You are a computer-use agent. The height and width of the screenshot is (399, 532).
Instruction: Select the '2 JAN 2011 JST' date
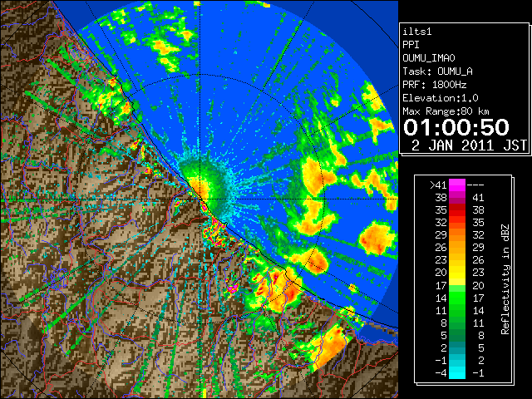click(x=469, y=145)
